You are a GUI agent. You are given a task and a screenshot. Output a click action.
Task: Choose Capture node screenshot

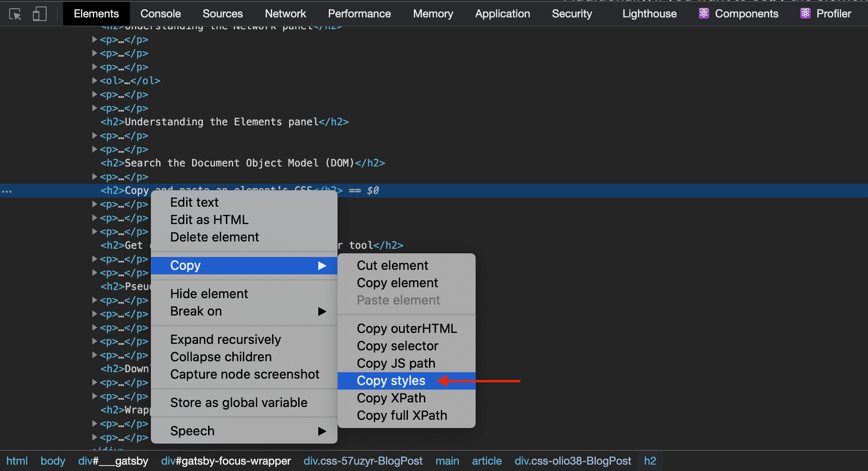pos(244,374)
